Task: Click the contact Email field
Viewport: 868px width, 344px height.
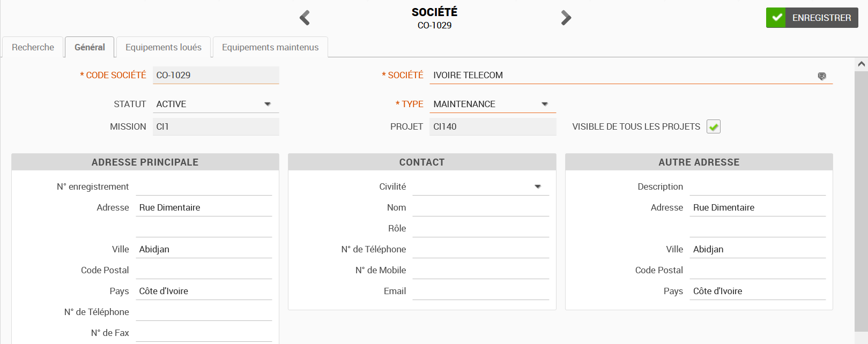Action: coord(480,291)
